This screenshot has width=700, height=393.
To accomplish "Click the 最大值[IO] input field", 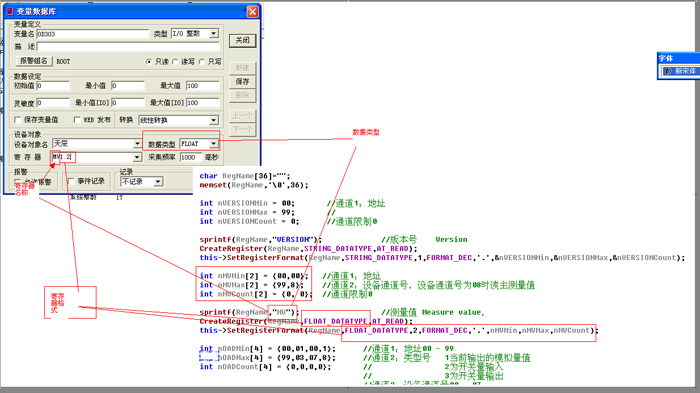I will click(203, 103).
